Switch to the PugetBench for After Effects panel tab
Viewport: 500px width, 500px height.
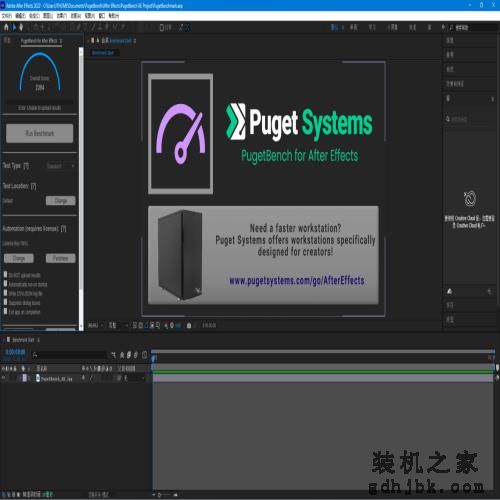[x=39, y=41]
